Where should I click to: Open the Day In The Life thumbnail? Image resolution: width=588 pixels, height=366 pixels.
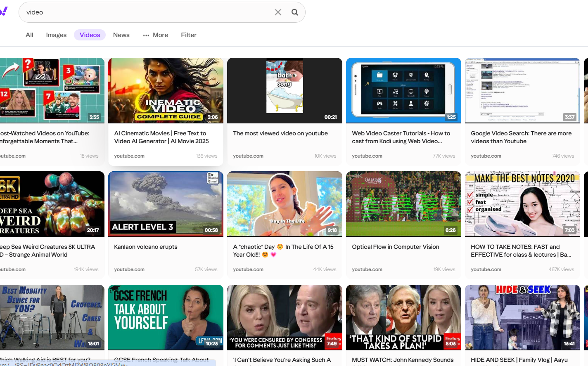coord(285,204)
